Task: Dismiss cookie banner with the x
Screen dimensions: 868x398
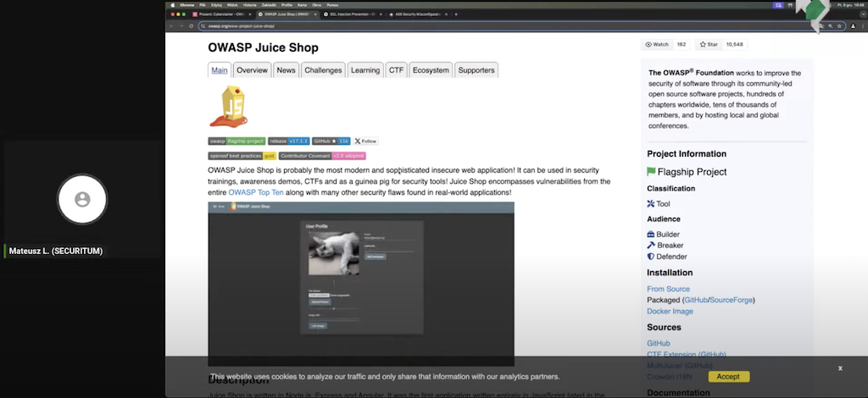Action: (840, 368)
